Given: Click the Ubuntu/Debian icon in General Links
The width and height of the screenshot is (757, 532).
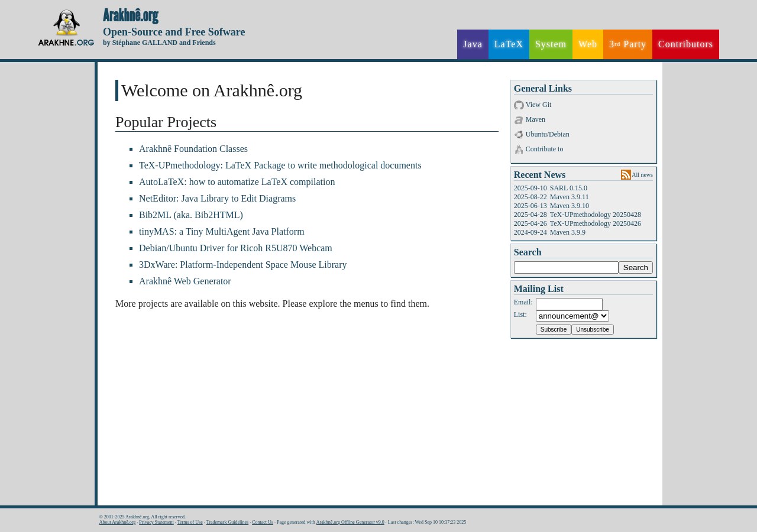Looking at the screenshot, I should click(519, 135).
